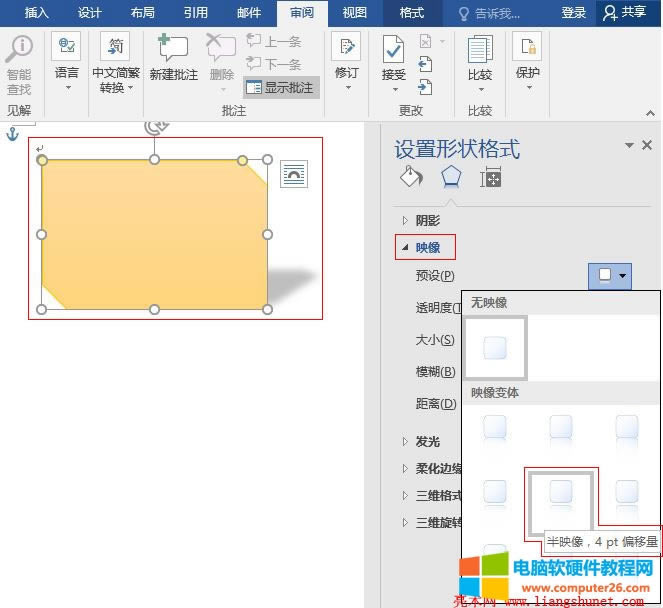Click the Protect (保护) document icon
The width and height of the screenshot is (663, 608).
click(527, 50)
